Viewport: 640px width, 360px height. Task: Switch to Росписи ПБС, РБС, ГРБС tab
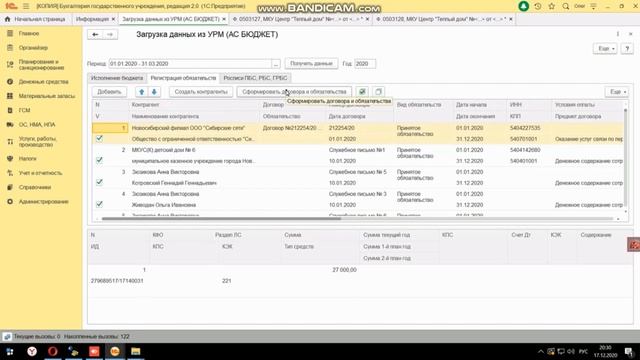tap(255, 78)
